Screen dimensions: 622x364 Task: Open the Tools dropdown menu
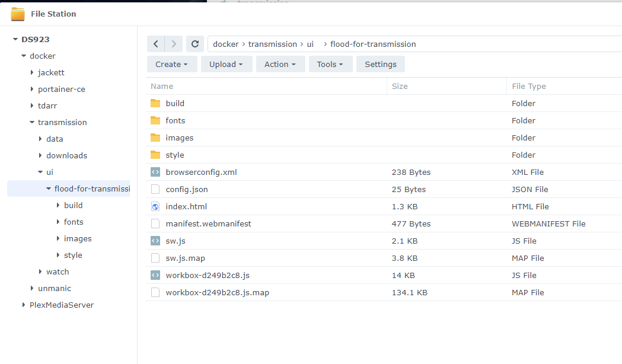[330, 64]
